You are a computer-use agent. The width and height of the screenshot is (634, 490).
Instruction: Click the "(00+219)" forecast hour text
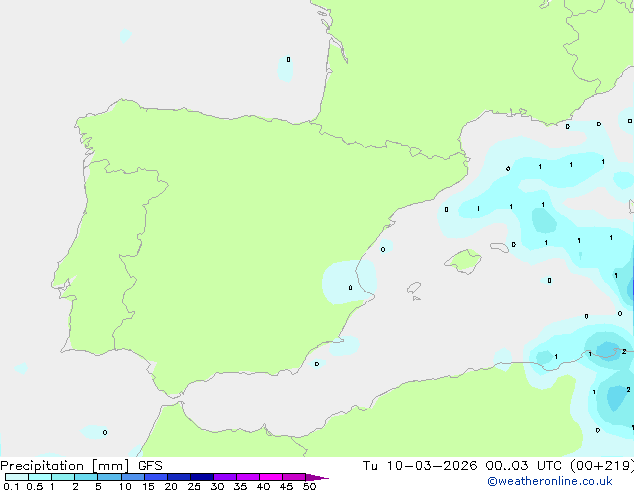point(602,466)
